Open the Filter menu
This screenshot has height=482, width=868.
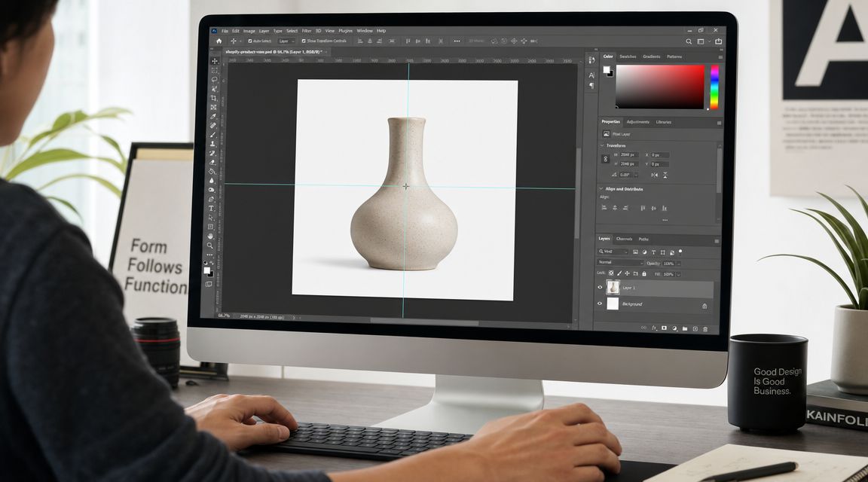[x=307, y=31]
